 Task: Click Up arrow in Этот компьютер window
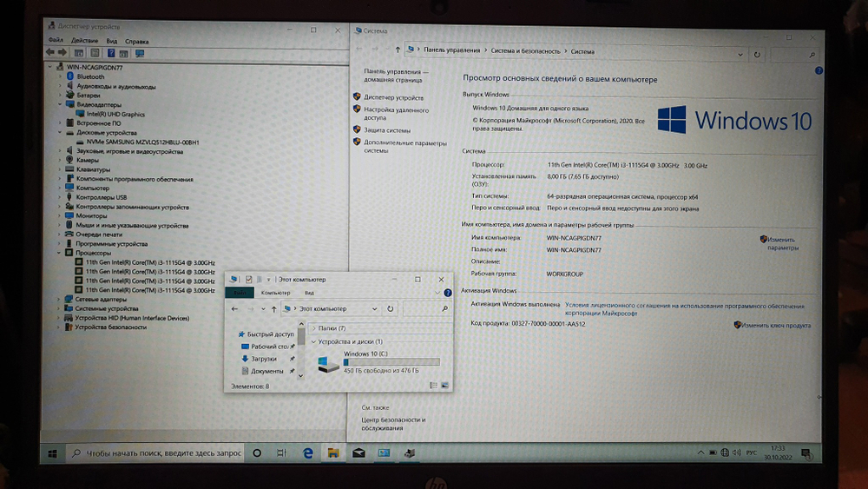coord(273,309)
